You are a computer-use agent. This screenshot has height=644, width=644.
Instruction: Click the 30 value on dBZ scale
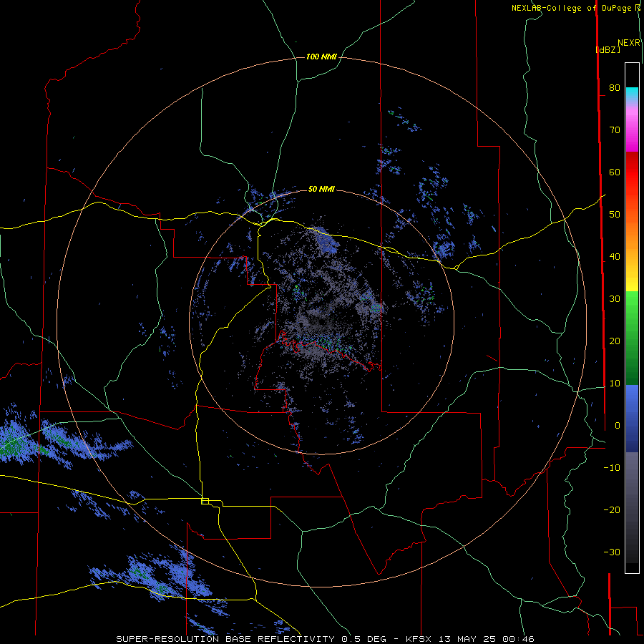[x=615, y=299]
